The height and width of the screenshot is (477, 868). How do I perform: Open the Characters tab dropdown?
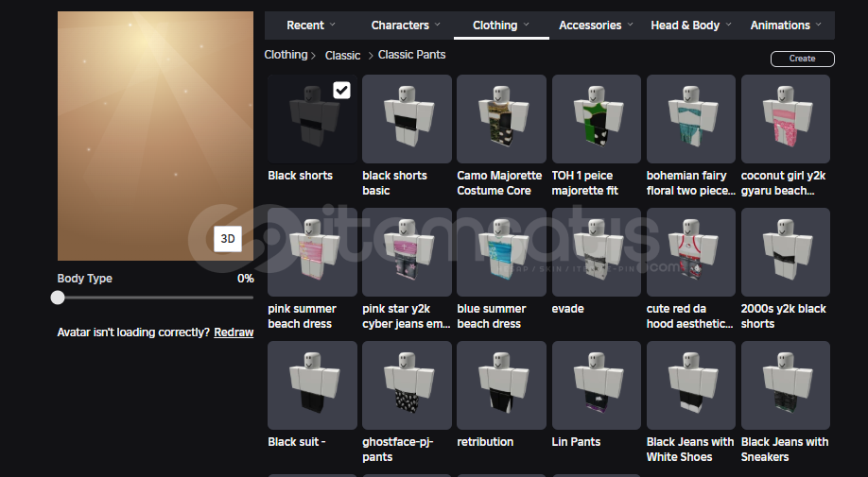(x=406, y=26)
